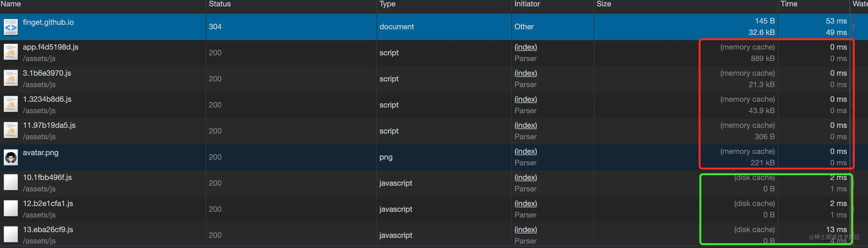The height and width of the screenshot is (248, 868).
Task: Select the 12.b2e1cfa1.js request name
Action: point(48,203)
